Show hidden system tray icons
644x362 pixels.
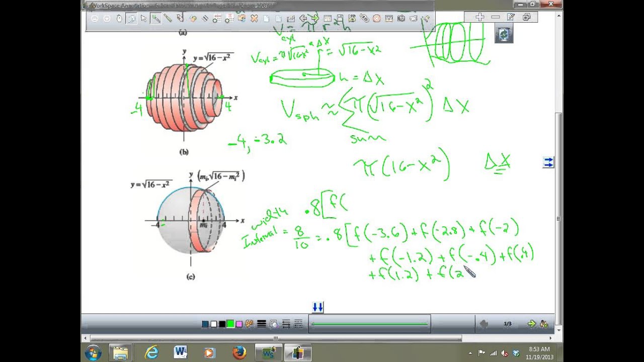[470, 353]
